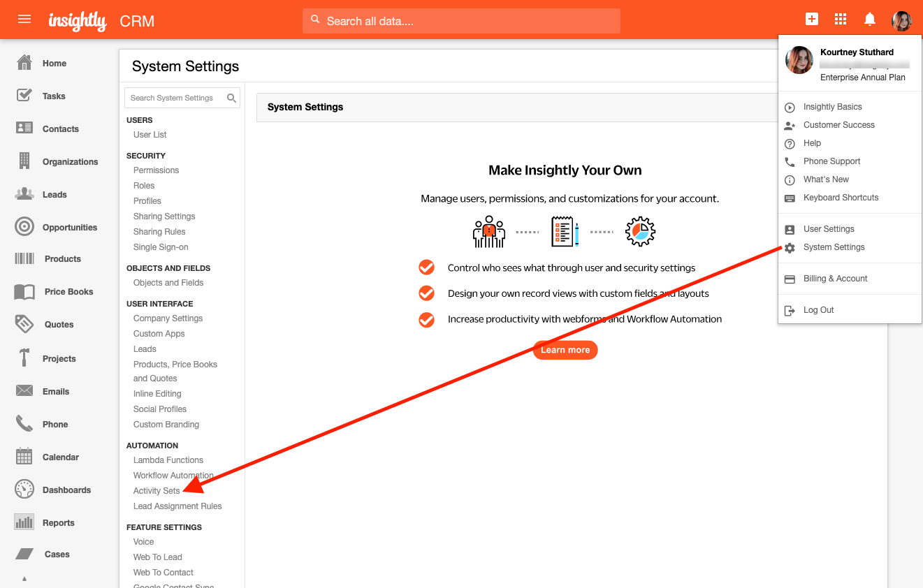The width and height of the screenshot is (923, 588).
Task: Open the User List settings link
Action: (x=150, y=135)
